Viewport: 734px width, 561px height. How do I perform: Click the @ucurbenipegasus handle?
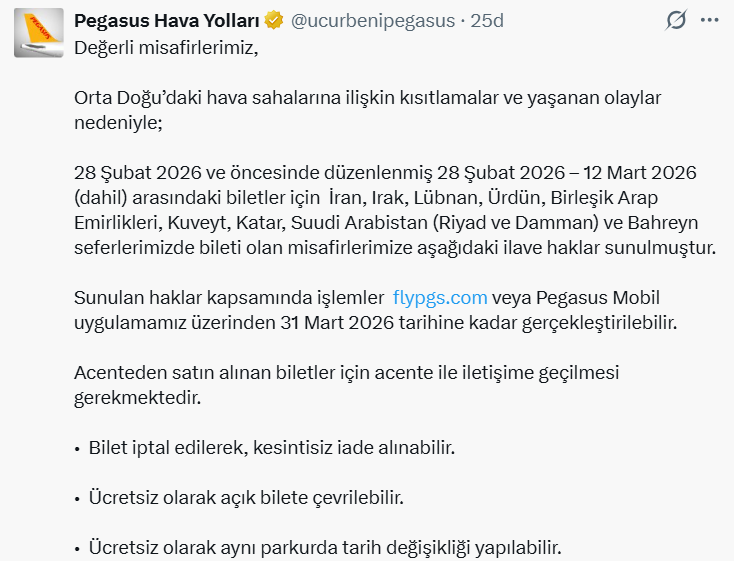coord(372,21)
